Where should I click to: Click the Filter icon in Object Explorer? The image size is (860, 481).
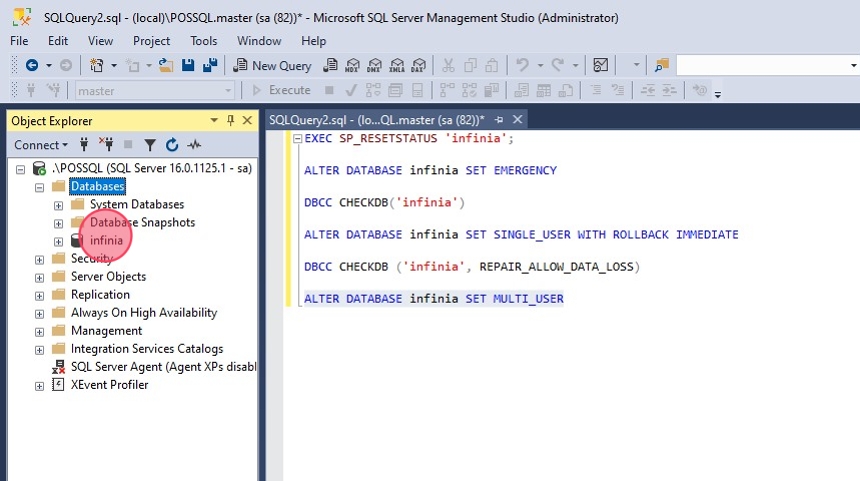point(150,145)
